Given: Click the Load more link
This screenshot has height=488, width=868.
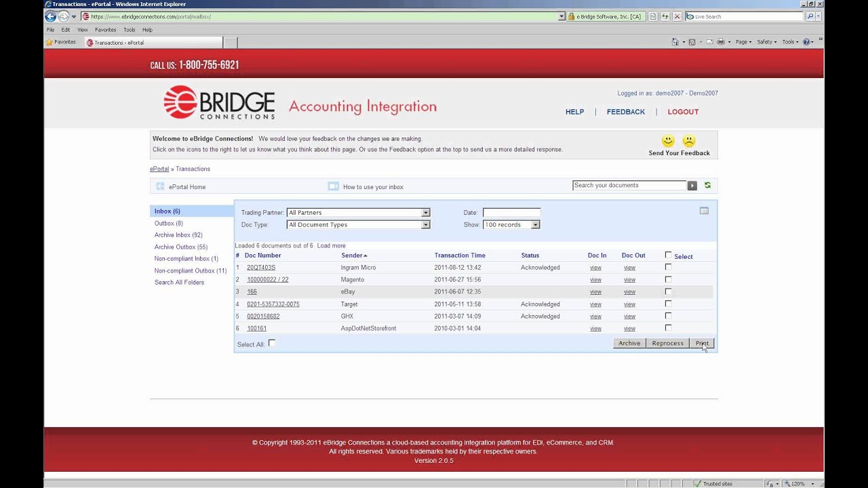Looking at the screenshot, I should tap(331, 245).
